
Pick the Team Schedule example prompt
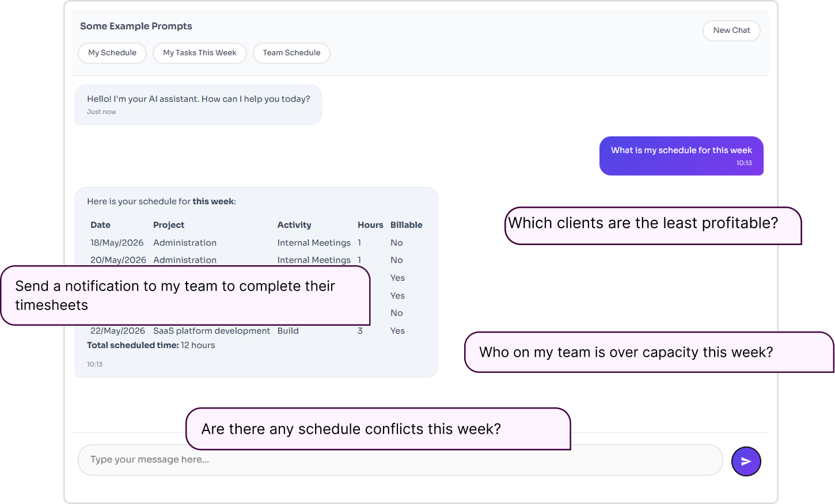pos(291,53)
